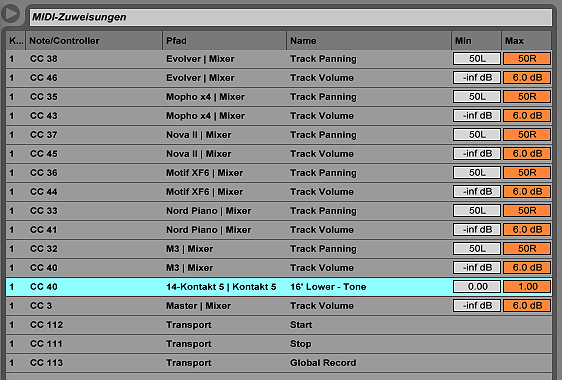
Task: Click the round triangle toggle beside MIDI-Zuweisungen
Action: [11, 14]
